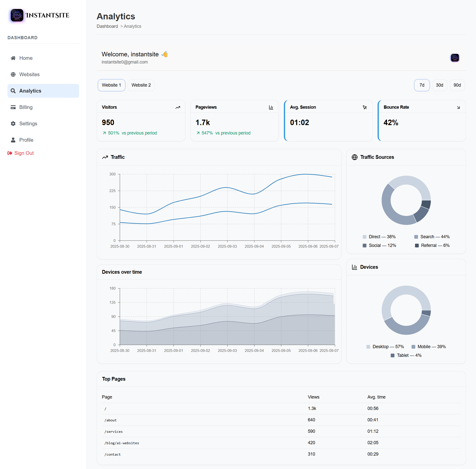Click the Billing card icon in the sidebar
Screen dimensions: 476x469
13,107
